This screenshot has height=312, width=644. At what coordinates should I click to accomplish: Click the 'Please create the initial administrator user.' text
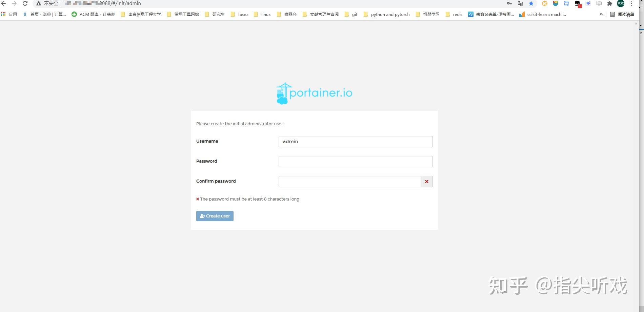point(240,124)
